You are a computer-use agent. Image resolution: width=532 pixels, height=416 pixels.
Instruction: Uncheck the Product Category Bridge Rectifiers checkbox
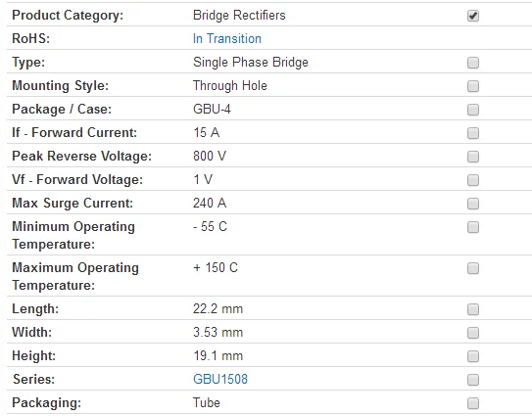click(473, 16)
